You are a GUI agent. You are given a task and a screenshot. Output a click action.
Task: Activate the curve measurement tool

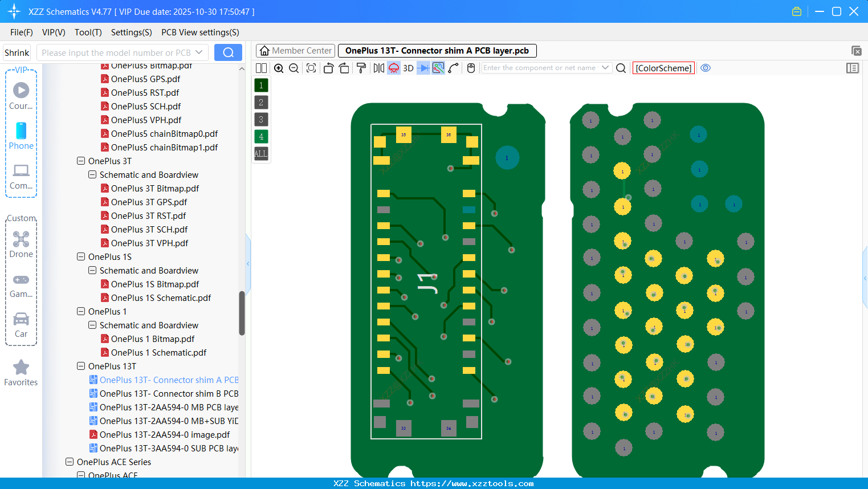(452, 68)
